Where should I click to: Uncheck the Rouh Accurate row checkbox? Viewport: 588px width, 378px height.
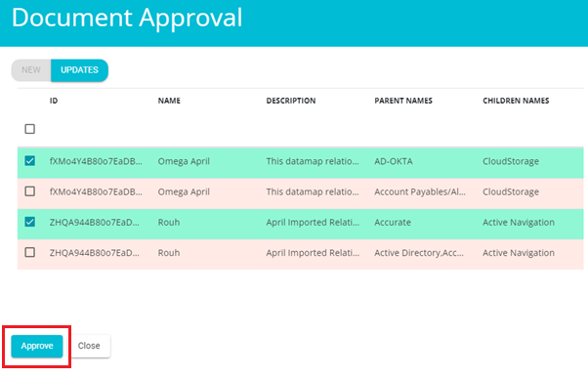[30, 222]
